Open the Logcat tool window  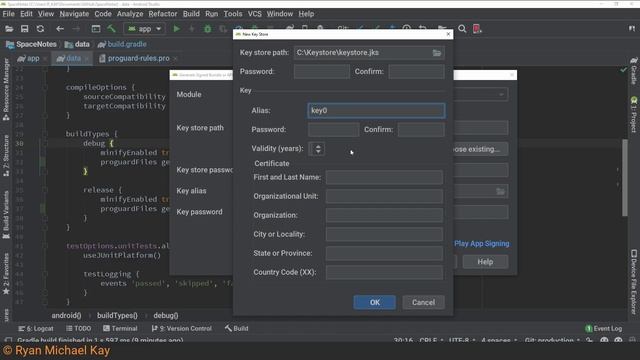click(36, 328)
